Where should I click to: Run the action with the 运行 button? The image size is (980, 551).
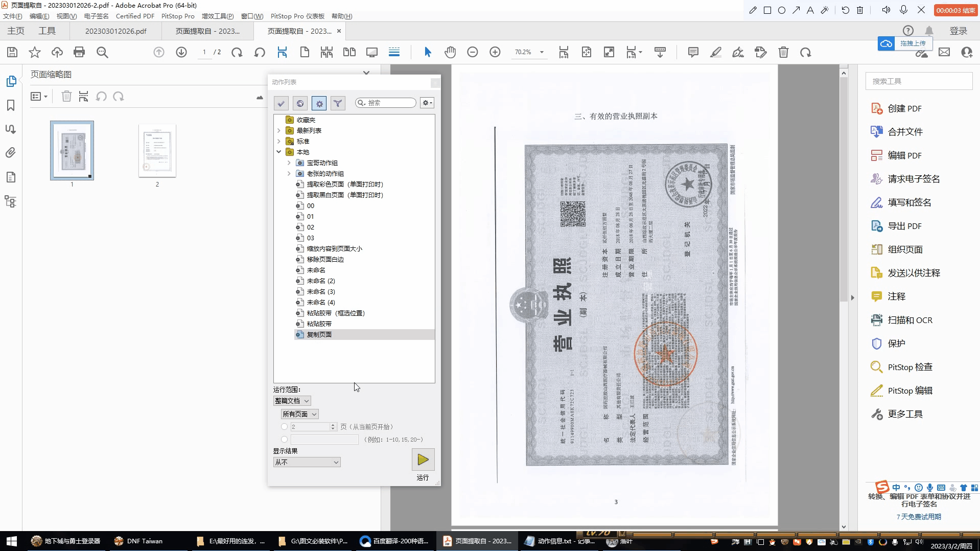coord(422,460)
